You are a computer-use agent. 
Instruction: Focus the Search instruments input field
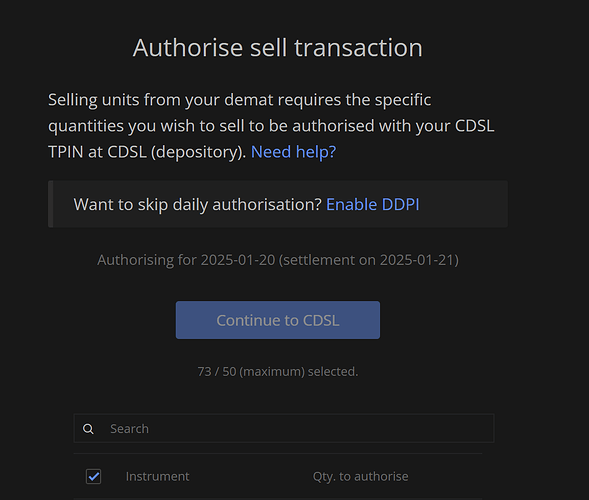284,429
